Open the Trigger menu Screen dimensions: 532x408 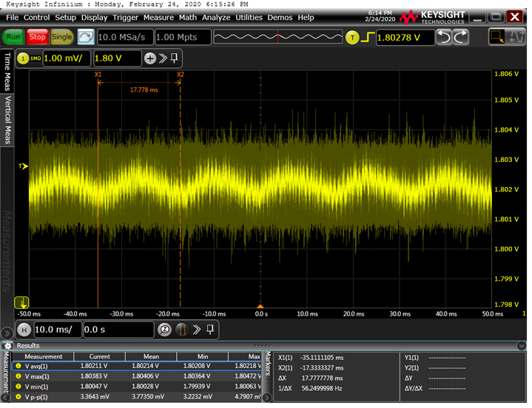point(126,17)
